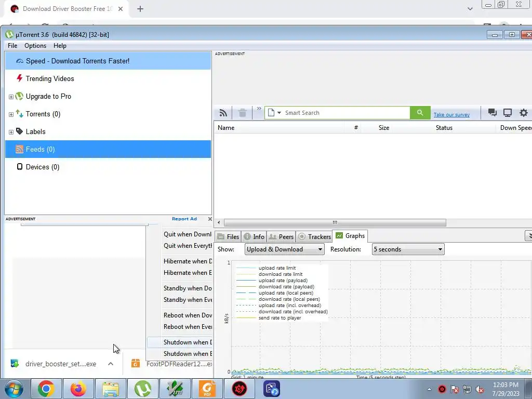Switch to the Peers tab
This screenshot has width=532, height=399.
[x=281, y=236]
